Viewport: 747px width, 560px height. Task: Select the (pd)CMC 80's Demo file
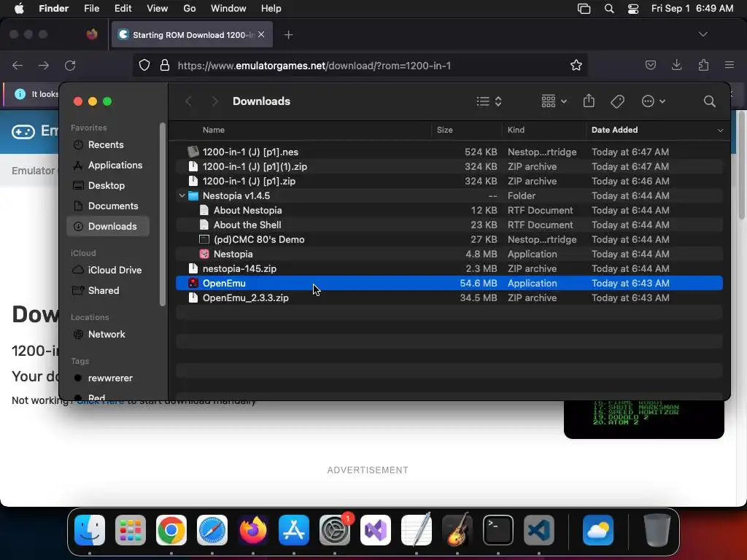click(449, 239)
